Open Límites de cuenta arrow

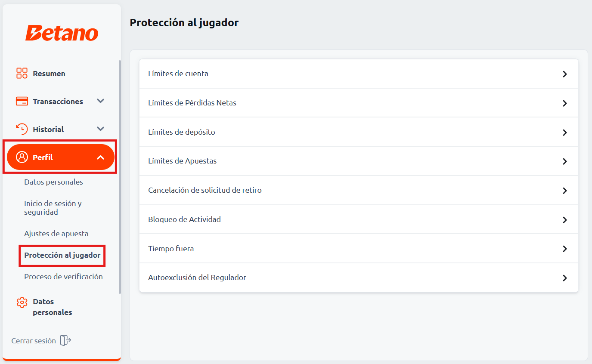[x=565, y=74]
